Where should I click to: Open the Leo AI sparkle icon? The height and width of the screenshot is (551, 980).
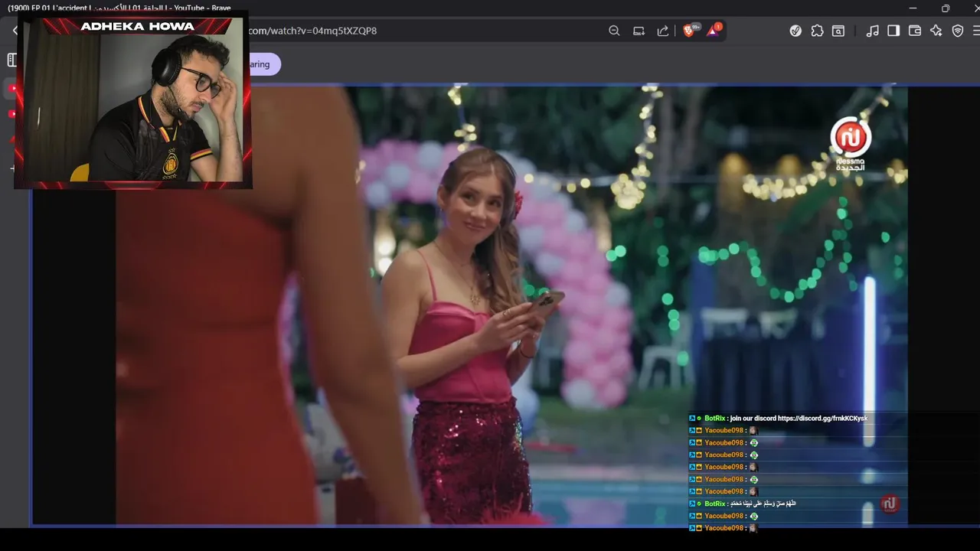pyautogui.click(x=936, y=31)
